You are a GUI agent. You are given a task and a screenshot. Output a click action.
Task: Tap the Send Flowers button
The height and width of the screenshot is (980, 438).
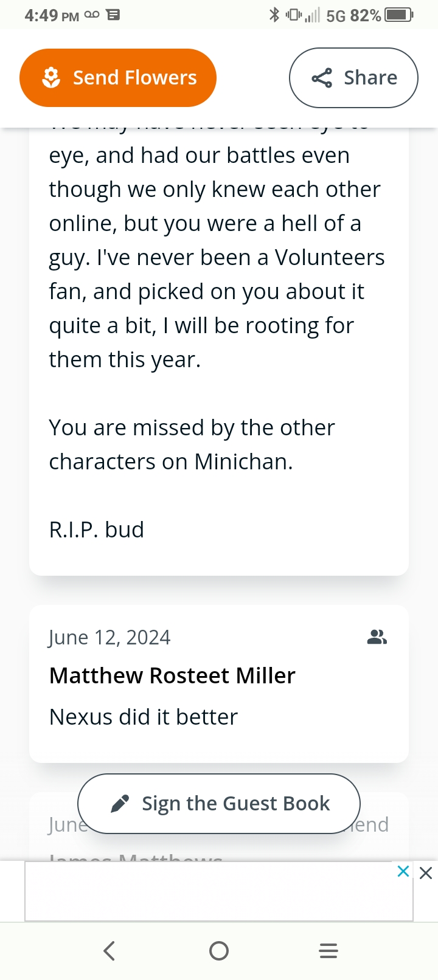coord(118,78)
